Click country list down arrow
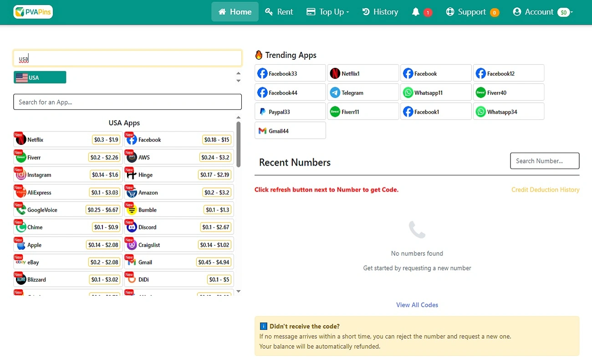The width and height of the screenshot is (592, 364). [x=238, y=81]
